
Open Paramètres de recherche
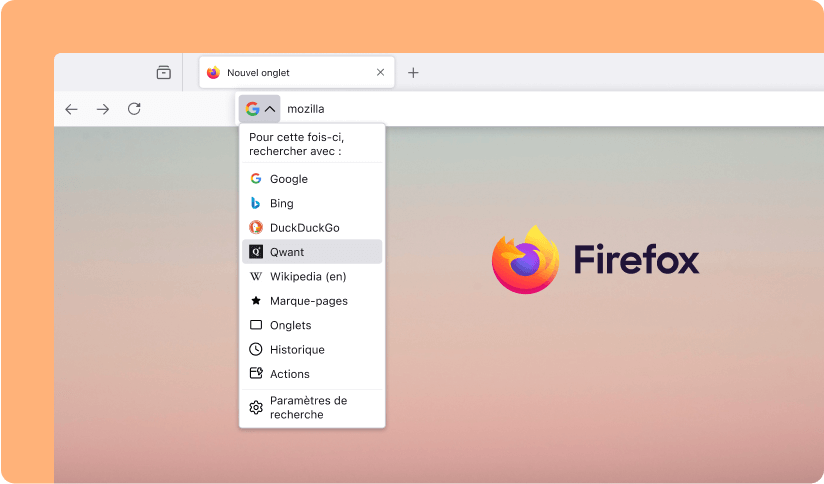[312, 407]
